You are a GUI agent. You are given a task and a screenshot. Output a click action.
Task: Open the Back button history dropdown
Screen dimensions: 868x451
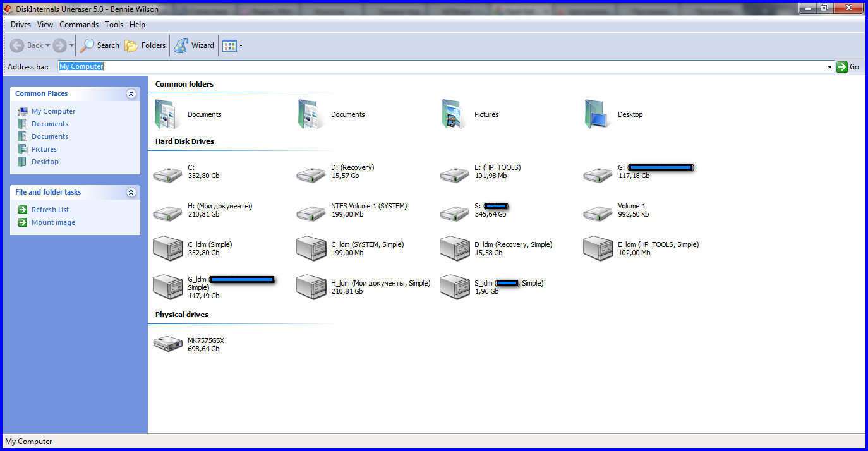(47, 45)
